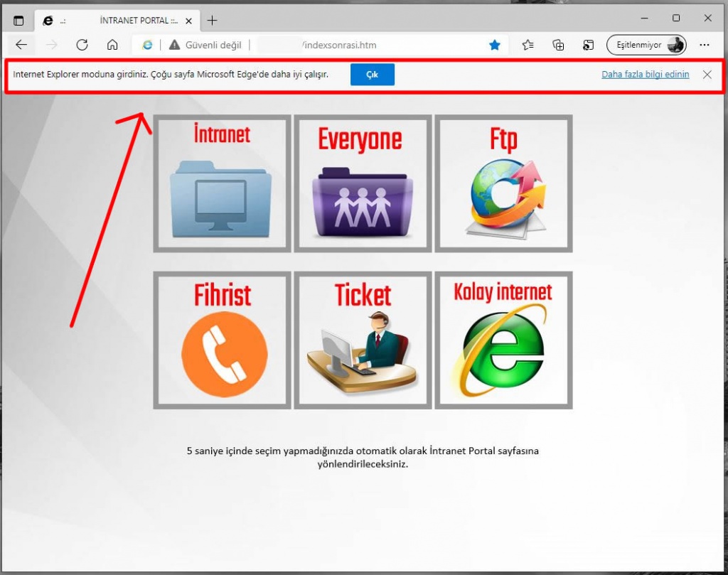Go to the browser home page
This screenshot has height=575, width=728.
coord(112,45)
